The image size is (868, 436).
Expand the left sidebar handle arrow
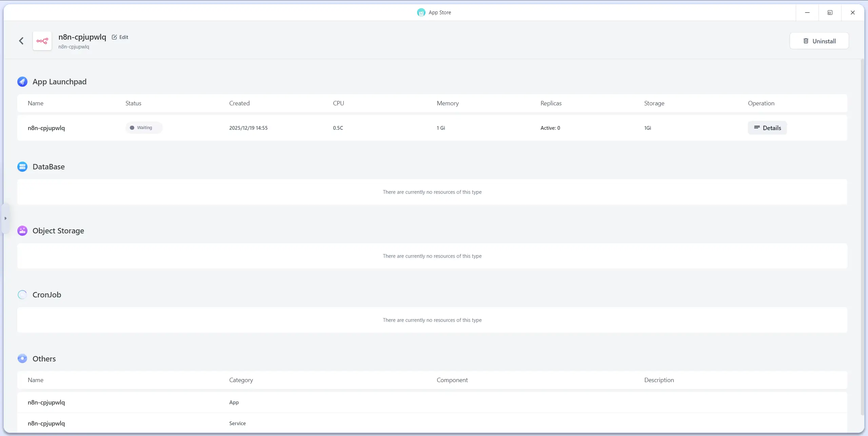pos(5,219)
